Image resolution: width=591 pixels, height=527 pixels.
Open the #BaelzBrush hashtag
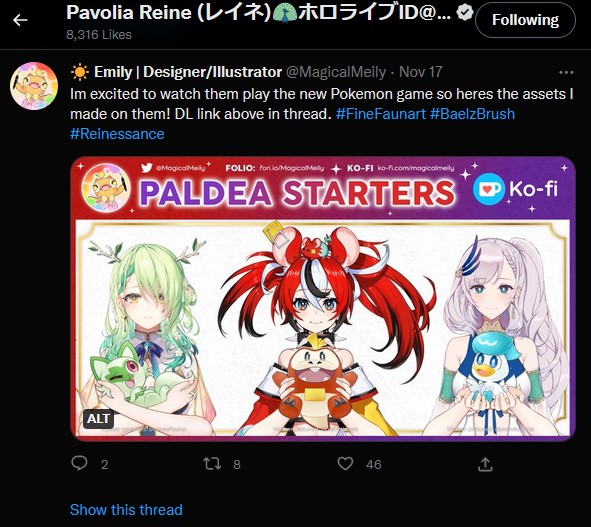pyautogui.click(x=472, y=113)
